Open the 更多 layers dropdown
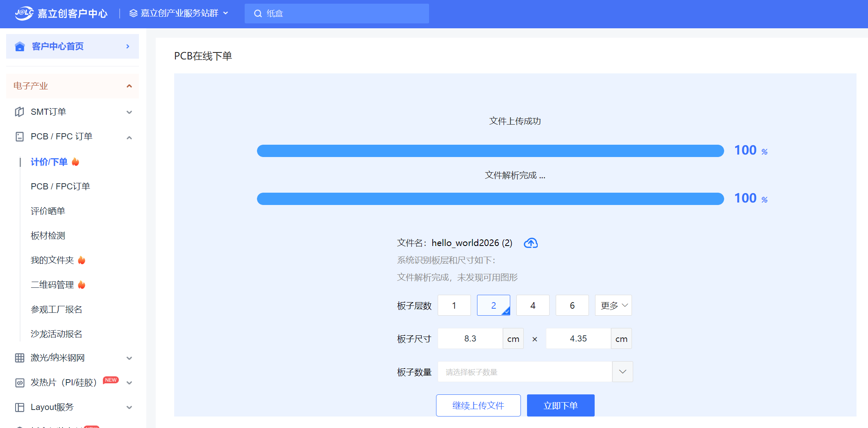 click(613, 305)
